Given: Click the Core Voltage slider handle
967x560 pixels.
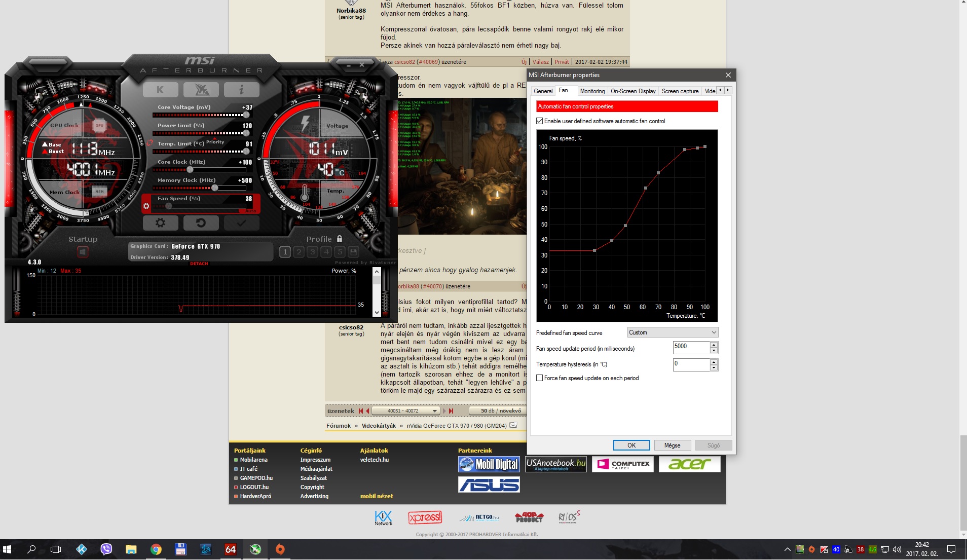Looking at the screenshot, I should [246, 115].
